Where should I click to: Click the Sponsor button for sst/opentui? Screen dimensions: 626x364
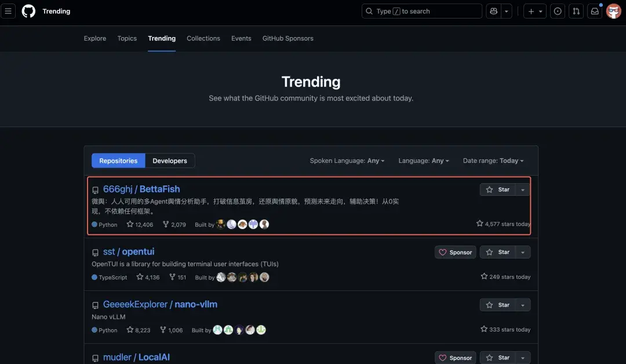pos(456,252)
